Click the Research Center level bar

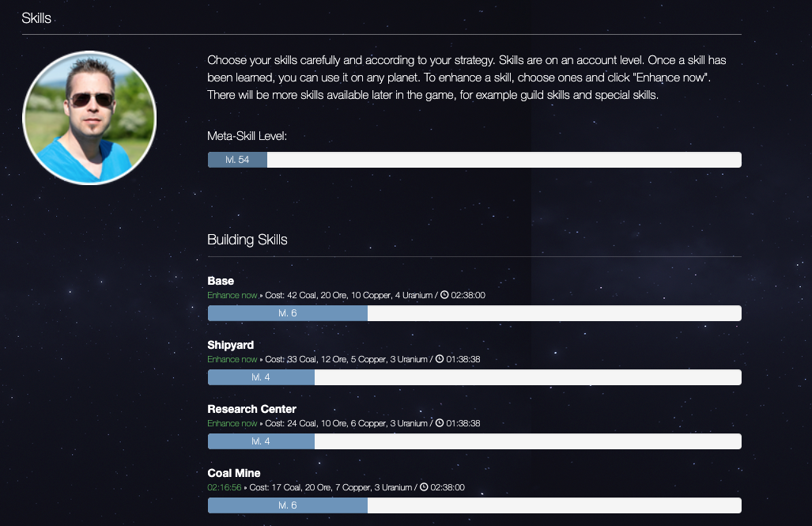tap(474, 441)
